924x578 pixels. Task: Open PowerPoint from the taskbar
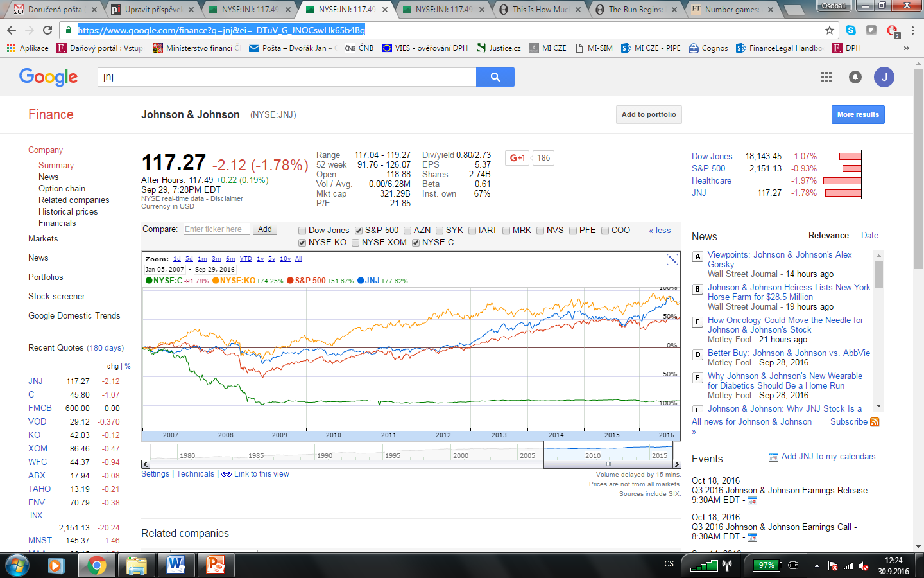tap(215, 565)
